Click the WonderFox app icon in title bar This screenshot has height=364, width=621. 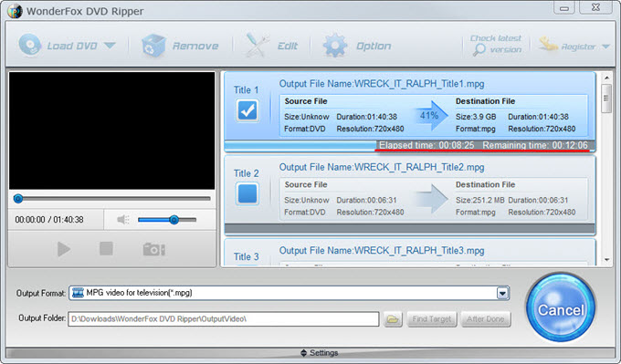15,11
